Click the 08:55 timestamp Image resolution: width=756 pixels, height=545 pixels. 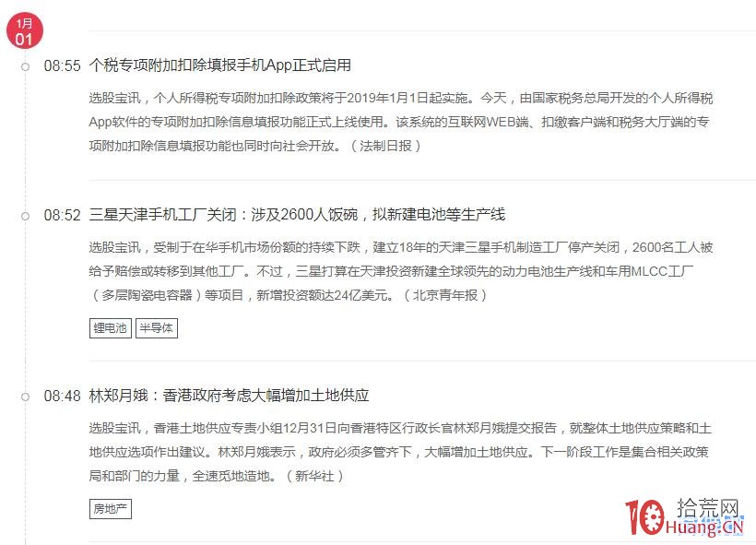pos(62,65)
